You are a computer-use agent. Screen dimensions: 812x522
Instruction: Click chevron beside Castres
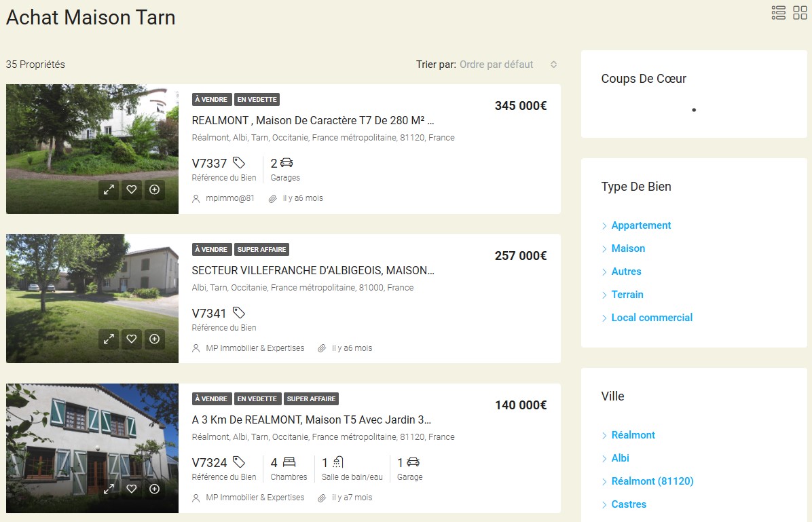pyautogui.click(x=604, y=504)
